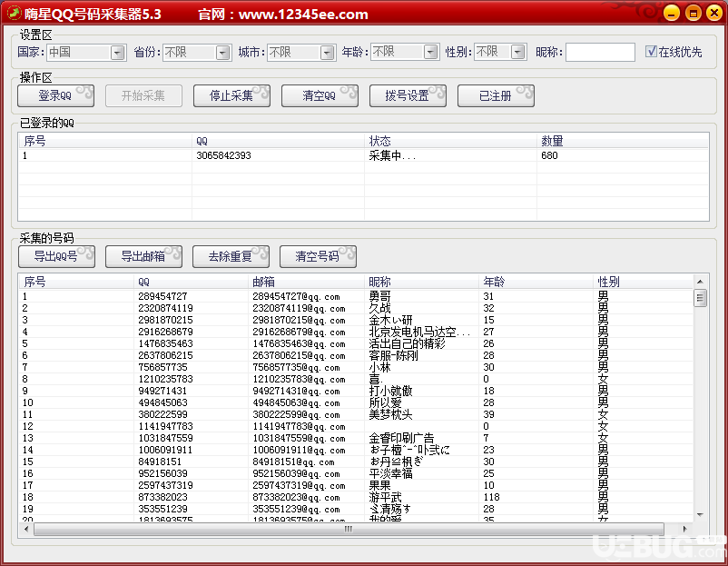
Task: Click the vertical scrollbar thumb
Action: click(x=700, y=298)
